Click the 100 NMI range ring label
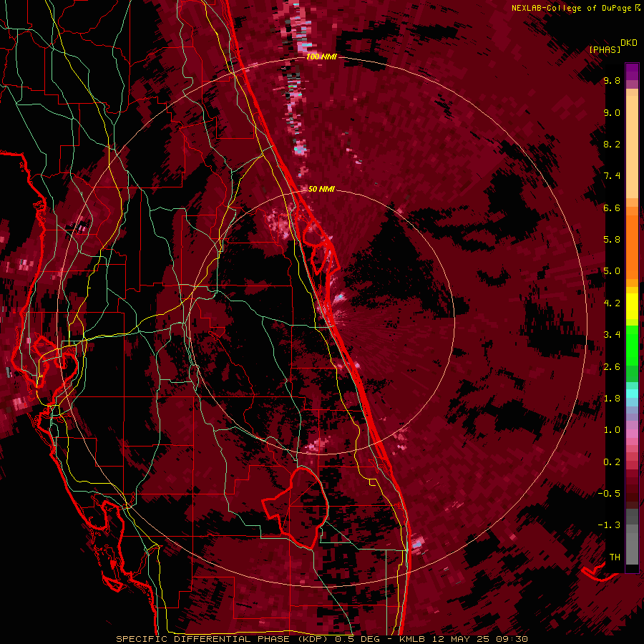The image size is (644, 644). point(321,57)
